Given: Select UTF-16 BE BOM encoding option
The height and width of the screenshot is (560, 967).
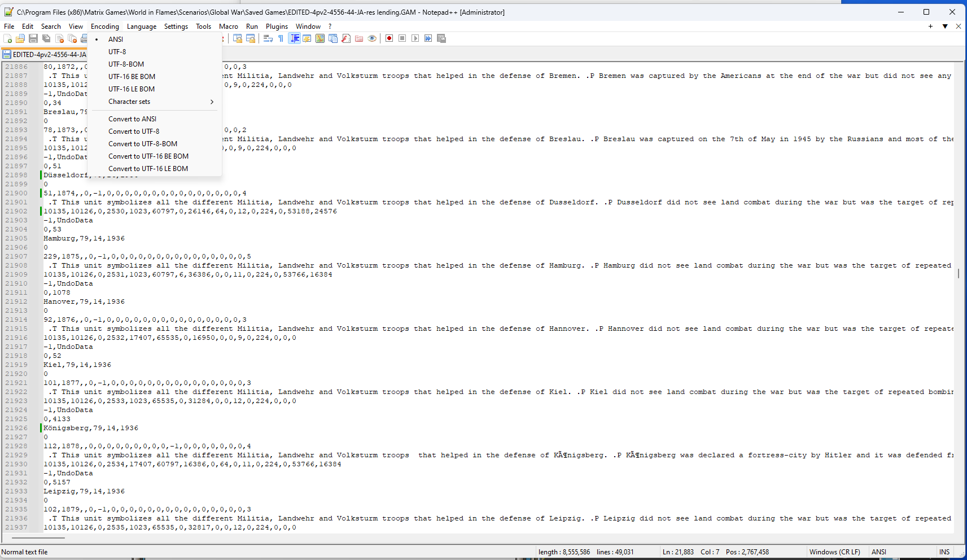Looking at the screenshot, I should 155,77.
